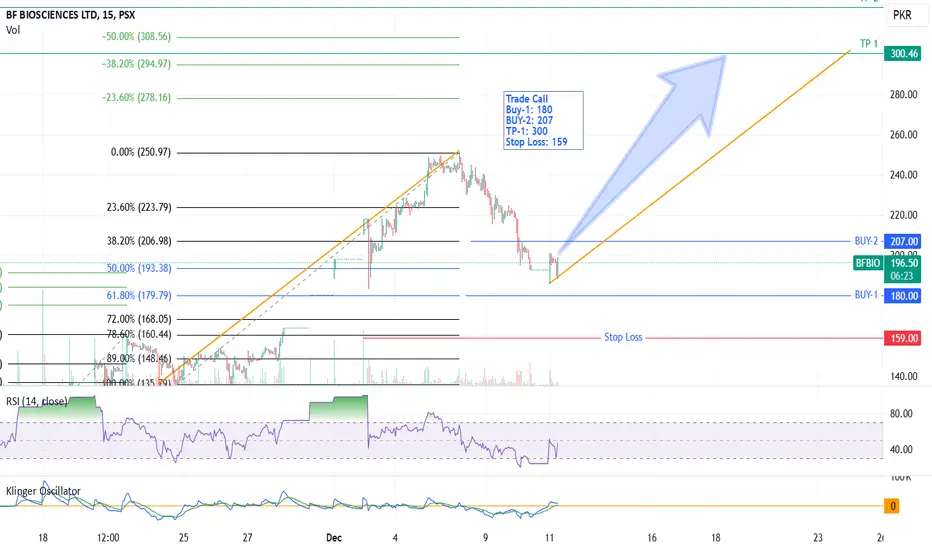Click the Stop Loss line label
This screenshot has height=550, width=932.
point(623,337)
